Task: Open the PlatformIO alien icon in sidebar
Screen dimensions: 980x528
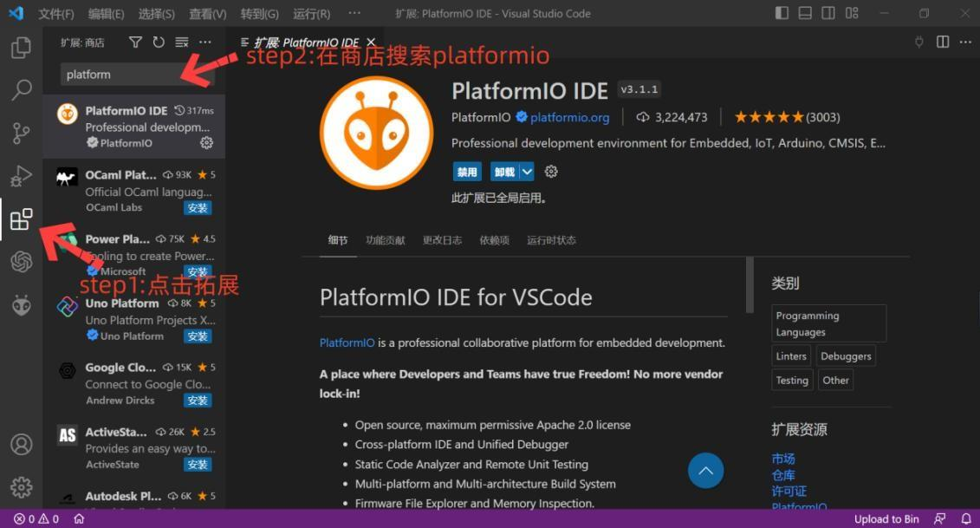Action: [x=21, y=305]
